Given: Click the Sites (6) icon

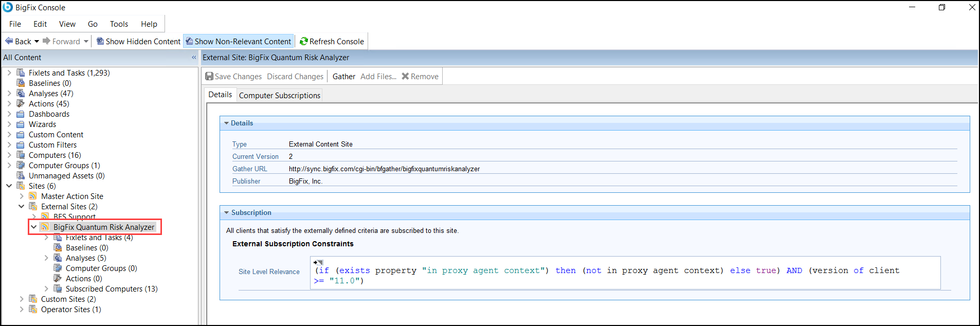Looking at the screenshot, I should (x=21, y=186).
